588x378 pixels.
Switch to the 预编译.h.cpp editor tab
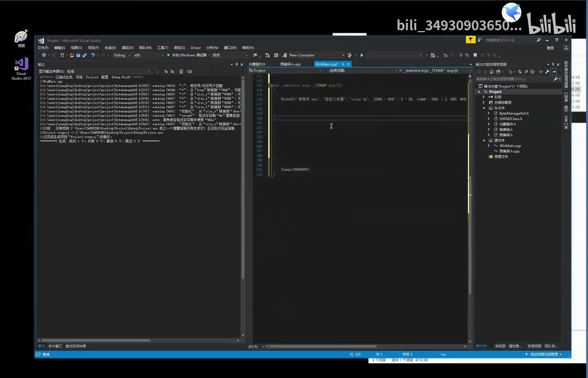point(291,64)
